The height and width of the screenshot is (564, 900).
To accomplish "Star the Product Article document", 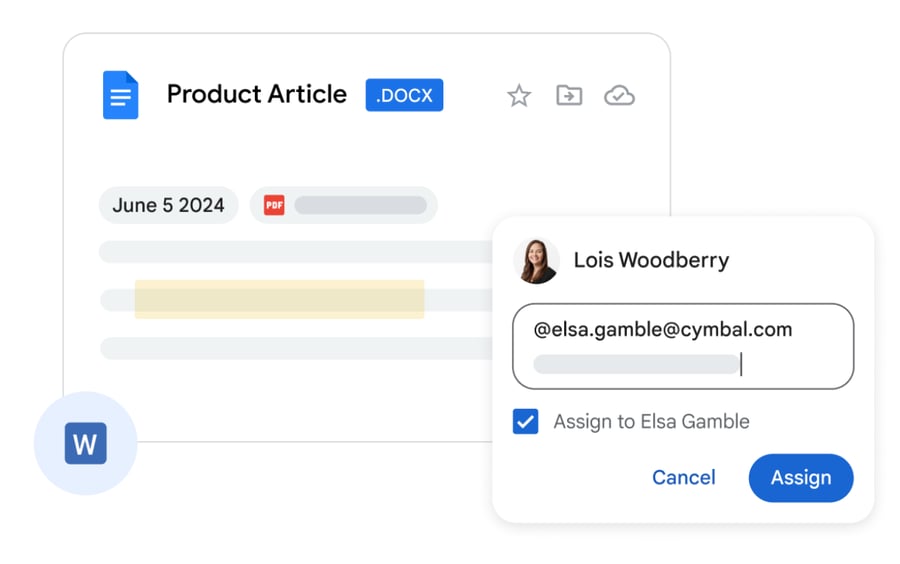I will coord(519,95).
